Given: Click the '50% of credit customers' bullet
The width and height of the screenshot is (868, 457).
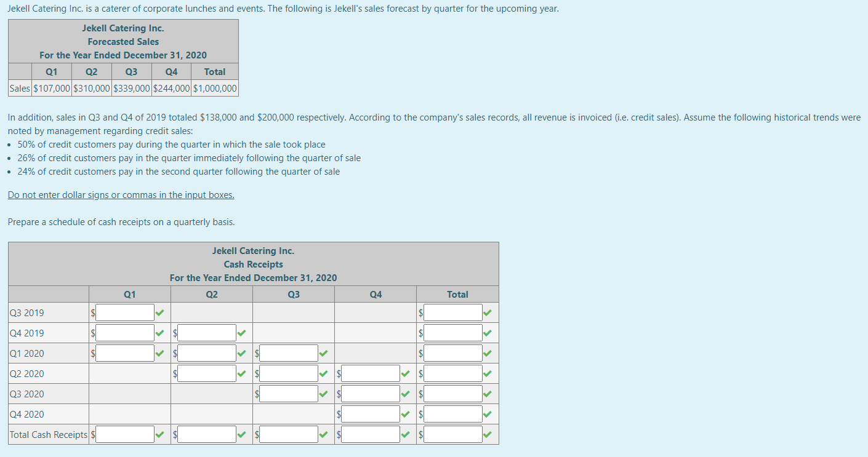Looking at the screenshot, I should click(x=172, y=145).
